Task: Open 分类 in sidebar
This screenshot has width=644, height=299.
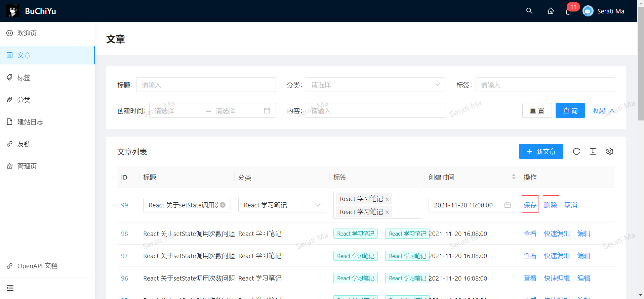Action: tap(47, 100)
